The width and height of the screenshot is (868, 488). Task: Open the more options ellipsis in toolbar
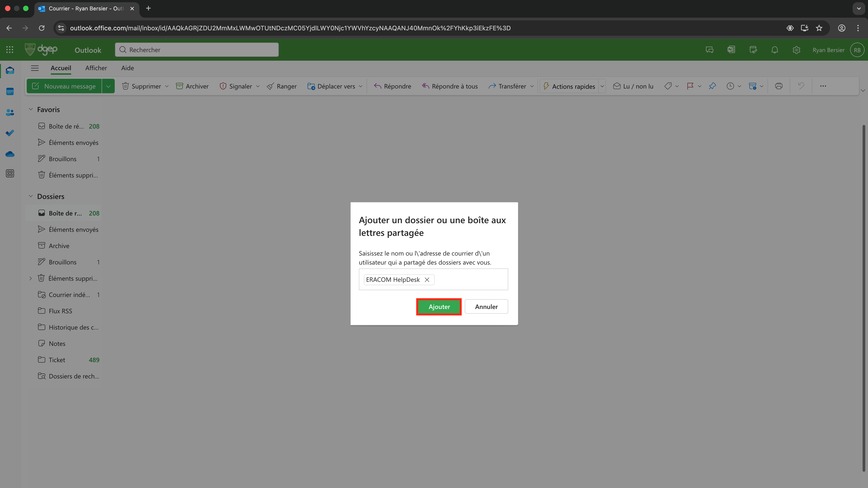(823, 86)
